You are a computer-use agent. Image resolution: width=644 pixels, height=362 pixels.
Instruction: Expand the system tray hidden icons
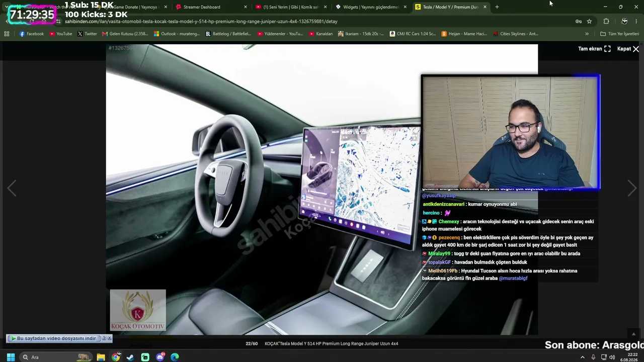click(583, 357)
